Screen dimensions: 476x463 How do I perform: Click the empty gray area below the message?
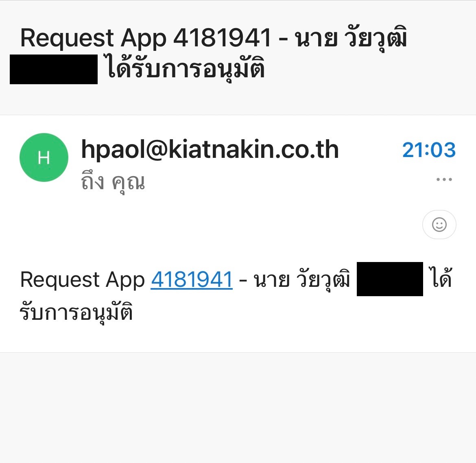click(238, 408)
